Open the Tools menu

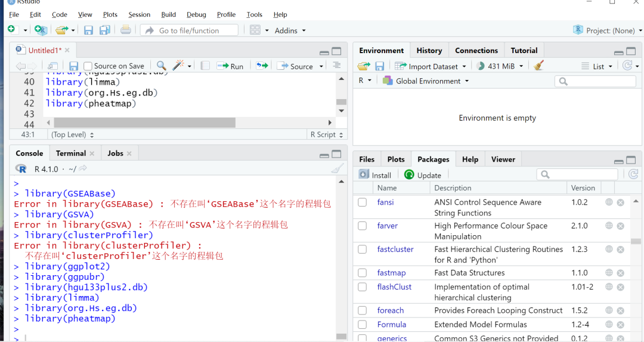254,14
